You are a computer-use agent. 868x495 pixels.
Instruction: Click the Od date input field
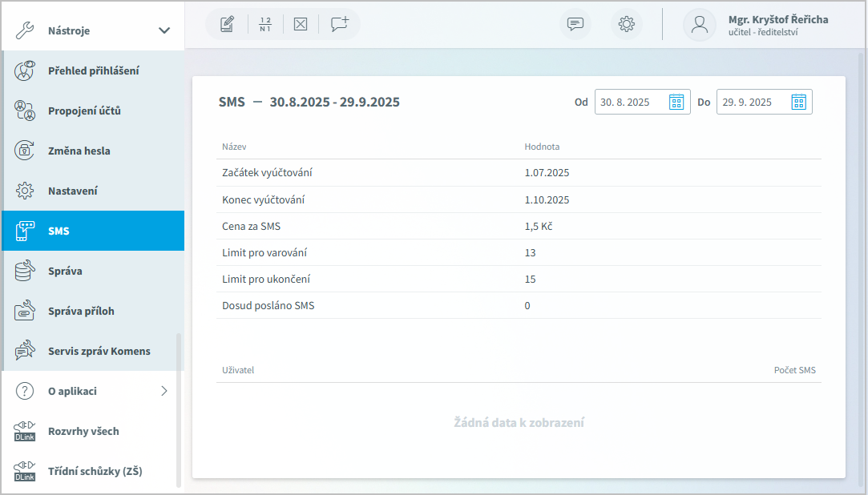pos(631,102)
